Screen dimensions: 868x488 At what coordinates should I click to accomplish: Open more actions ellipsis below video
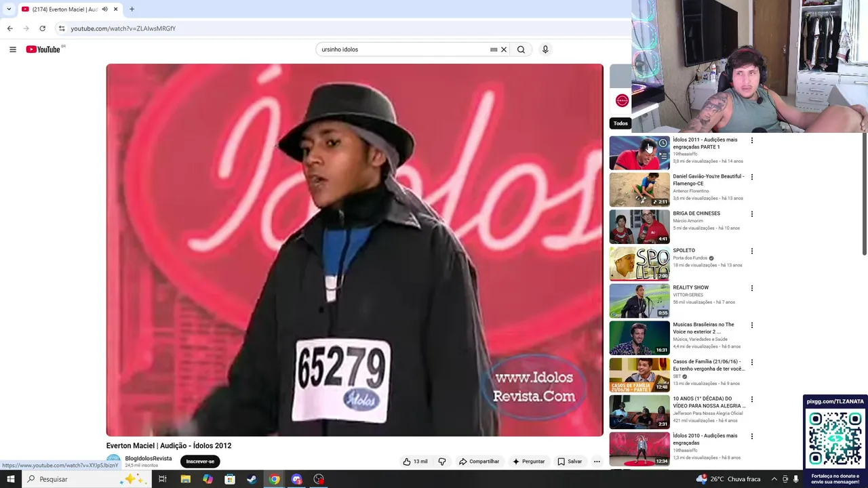[597, 462]
